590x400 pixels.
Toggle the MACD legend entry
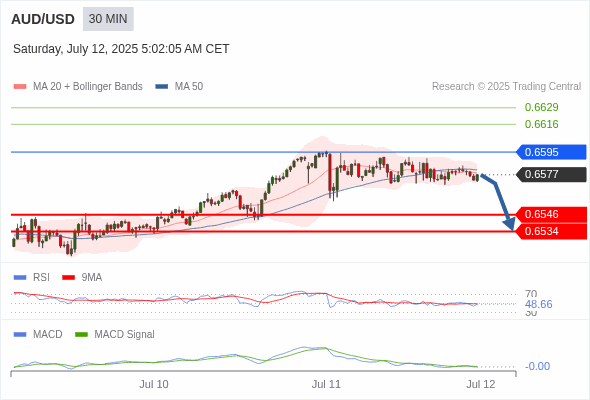pyautogui.click(x=38, y=334)
